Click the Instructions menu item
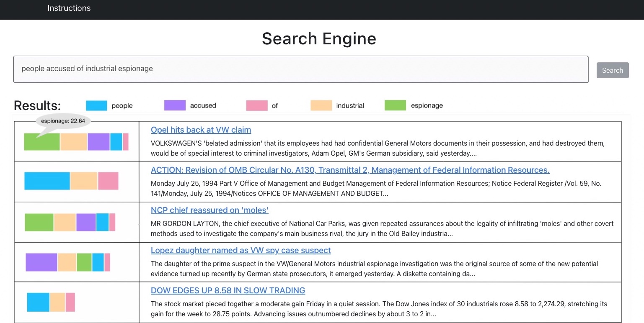 [69, 8]
